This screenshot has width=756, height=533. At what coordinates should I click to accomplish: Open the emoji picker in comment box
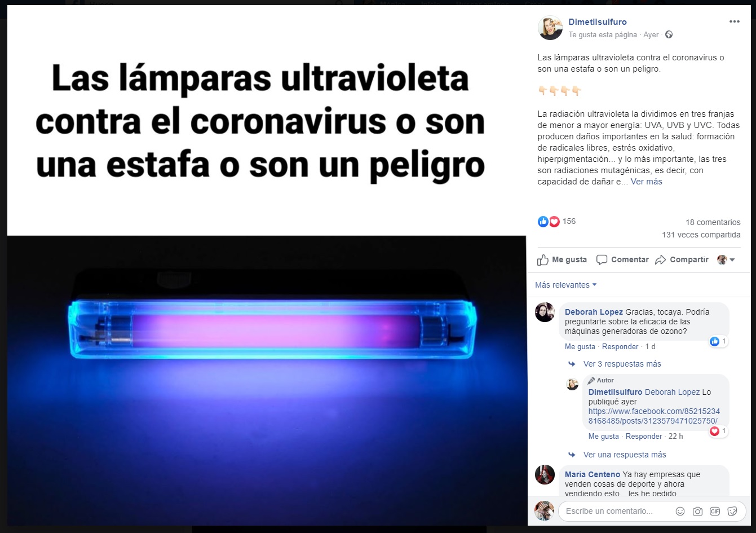680,511
